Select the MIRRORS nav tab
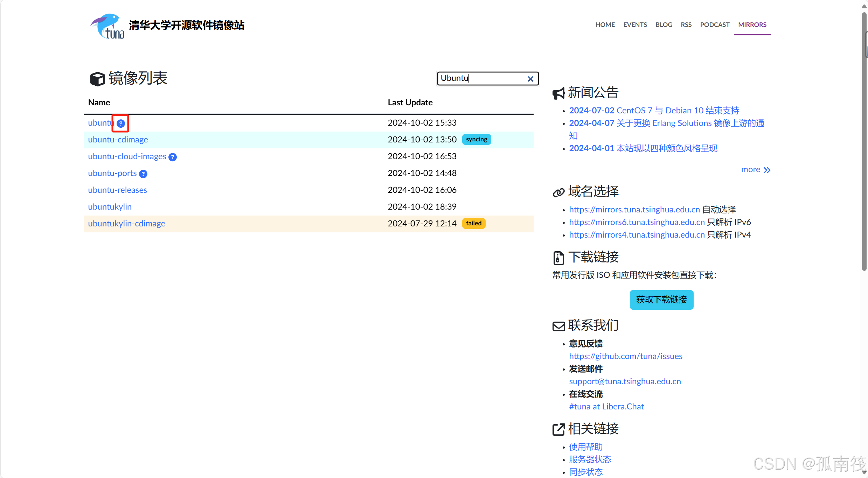The image size is (868, 478). click(x=752, y=25)
